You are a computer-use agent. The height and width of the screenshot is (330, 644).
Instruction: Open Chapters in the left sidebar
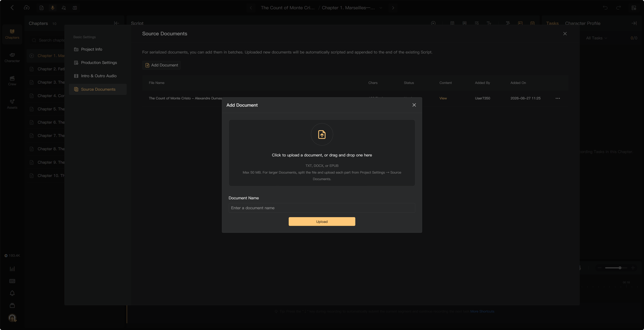(x=12, y=34)
